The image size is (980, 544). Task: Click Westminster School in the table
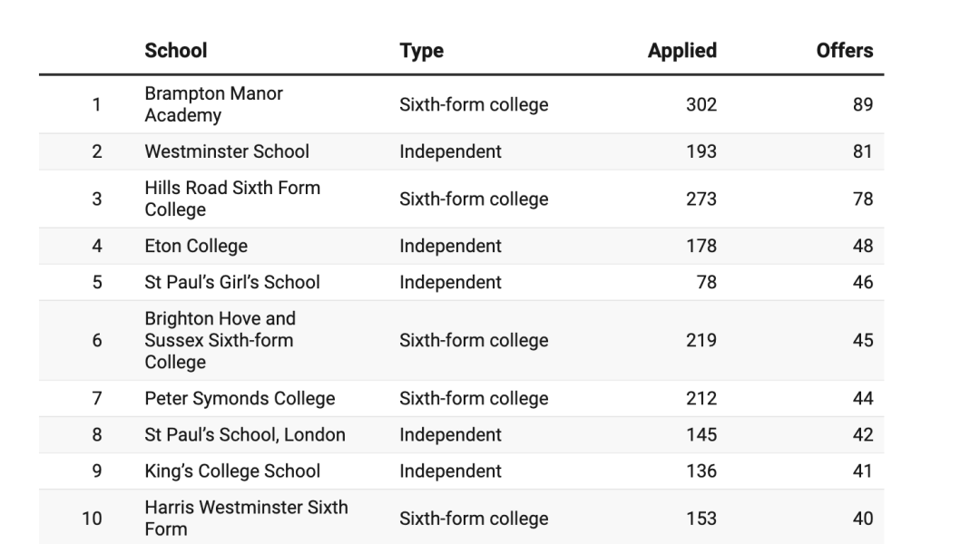(x=227, y=151)
